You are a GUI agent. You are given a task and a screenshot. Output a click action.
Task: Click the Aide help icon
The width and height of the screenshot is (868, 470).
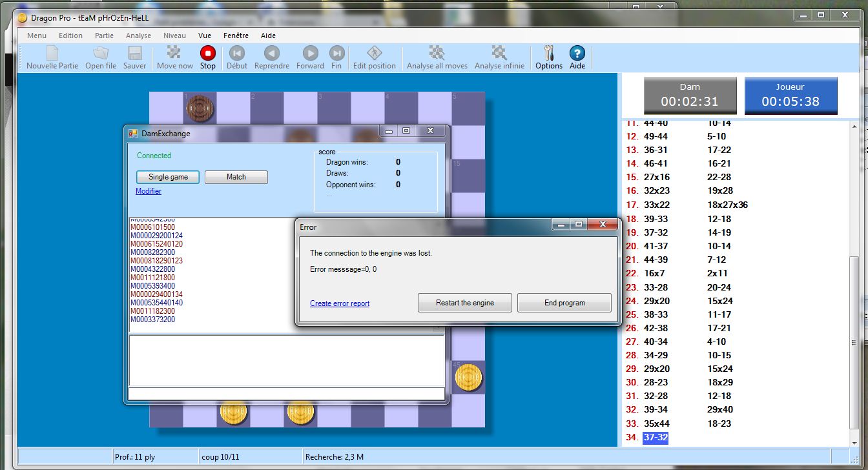tap(577, 54)
